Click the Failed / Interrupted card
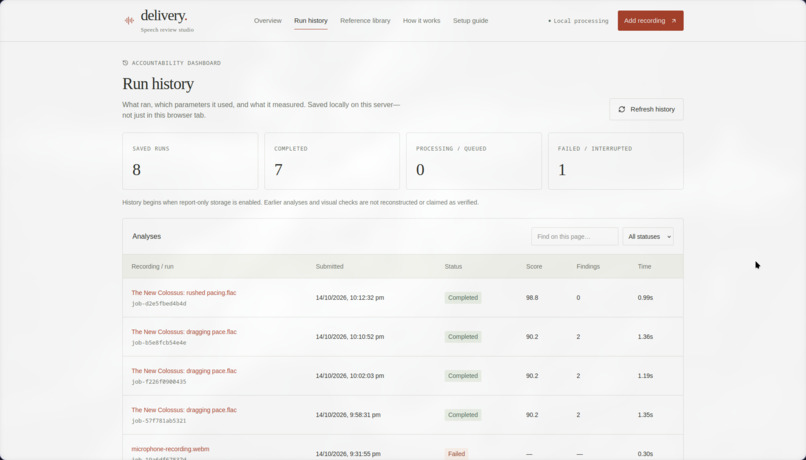Image resolution: width=806 pixels, height=460 pixels. coord(616,161)
